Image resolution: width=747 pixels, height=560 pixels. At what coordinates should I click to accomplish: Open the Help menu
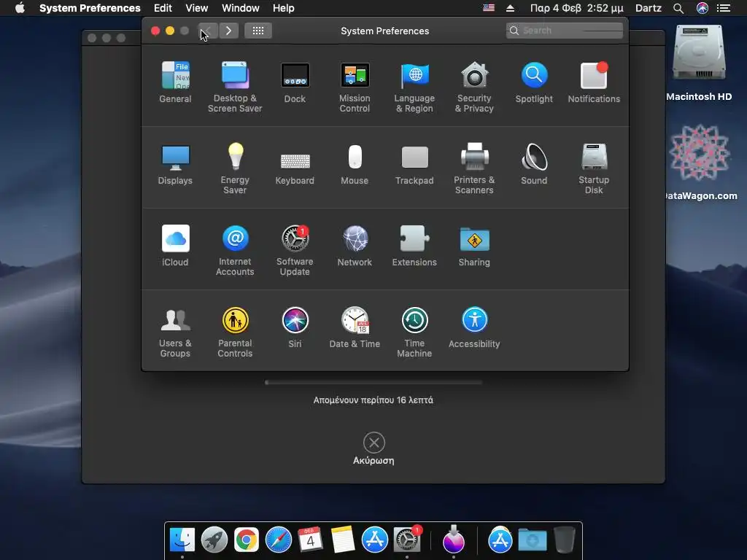point(284,8)
